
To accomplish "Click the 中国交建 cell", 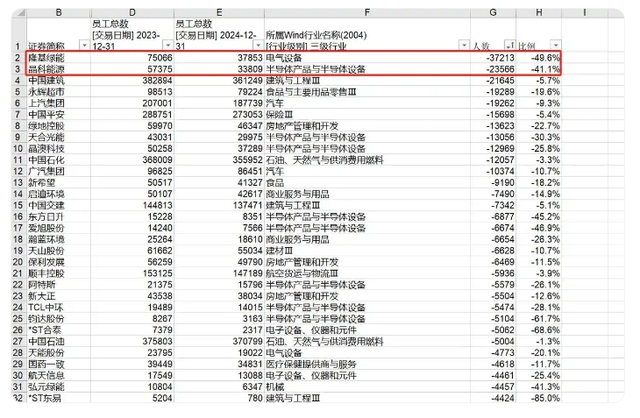I will click(59, 205).
